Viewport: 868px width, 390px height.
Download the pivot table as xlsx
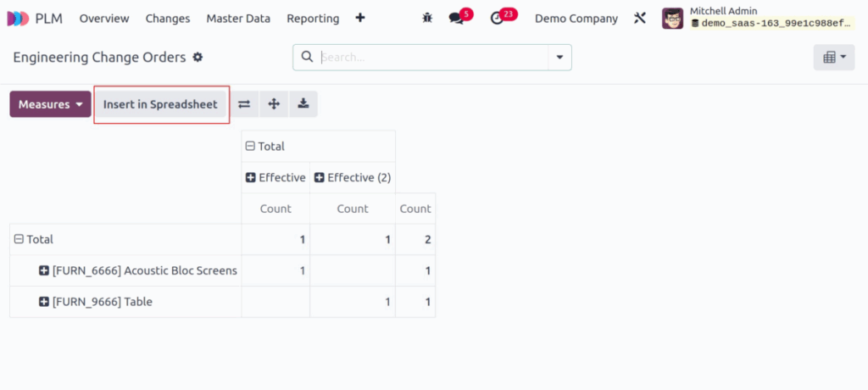303,104
